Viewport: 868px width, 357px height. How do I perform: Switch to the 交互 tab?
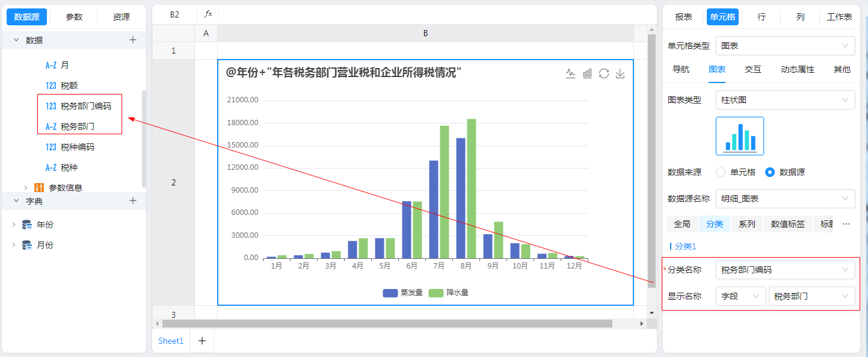coord(753,69)
